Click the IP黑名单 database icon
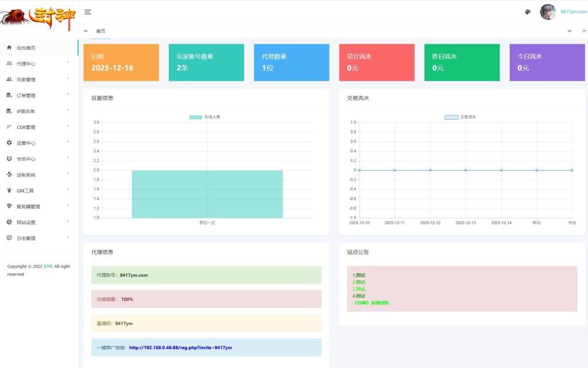 (9, 111)
